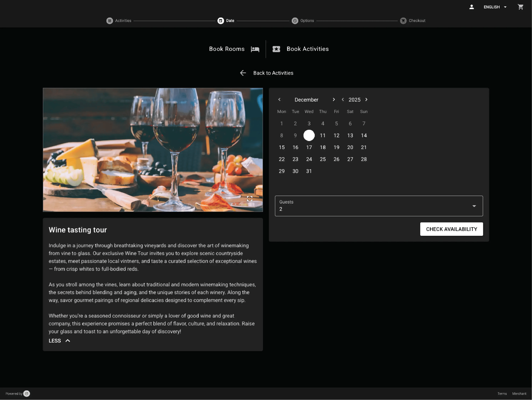Click the Options step icon in the progress bar
Viewport: 532px width, 400px height.
pyautogui.click(x=295, y=21)
